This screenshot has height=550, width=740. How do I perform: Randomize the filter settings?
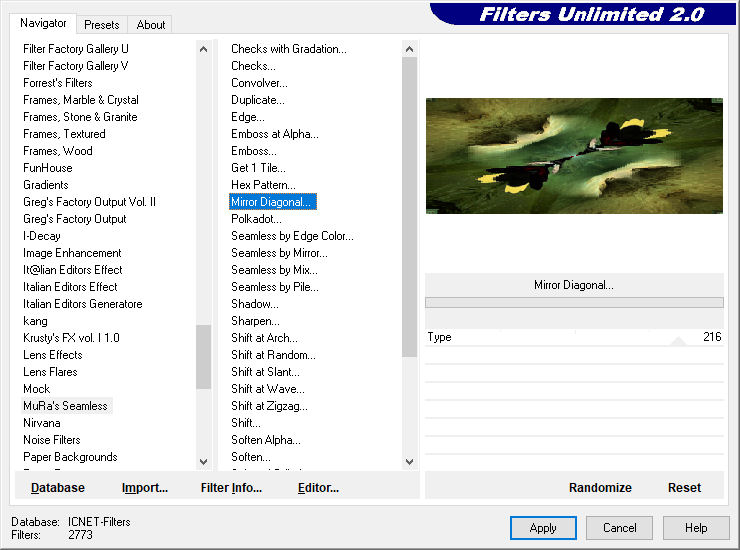click(x=600, y=488)
